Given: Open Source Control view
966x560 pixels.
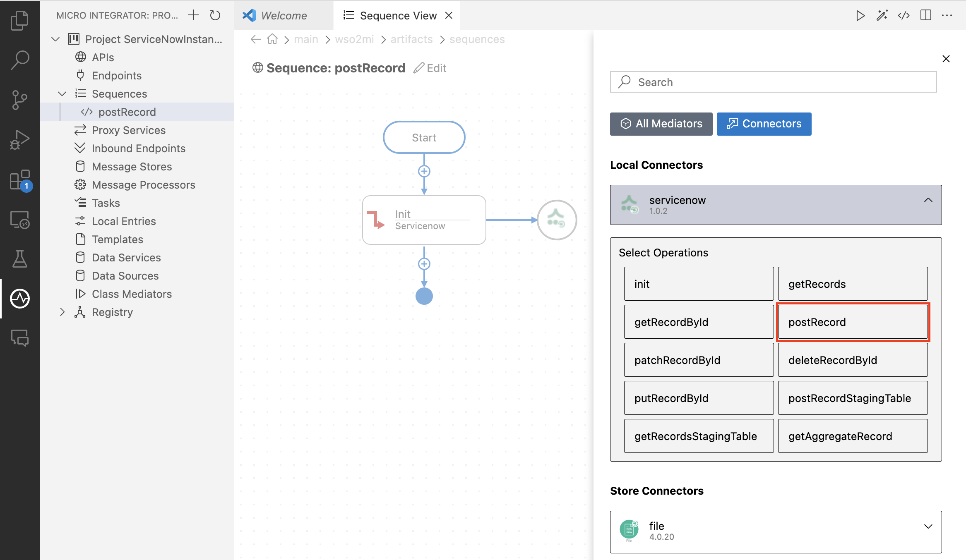Looking at the screenshot, I should 19,100.
